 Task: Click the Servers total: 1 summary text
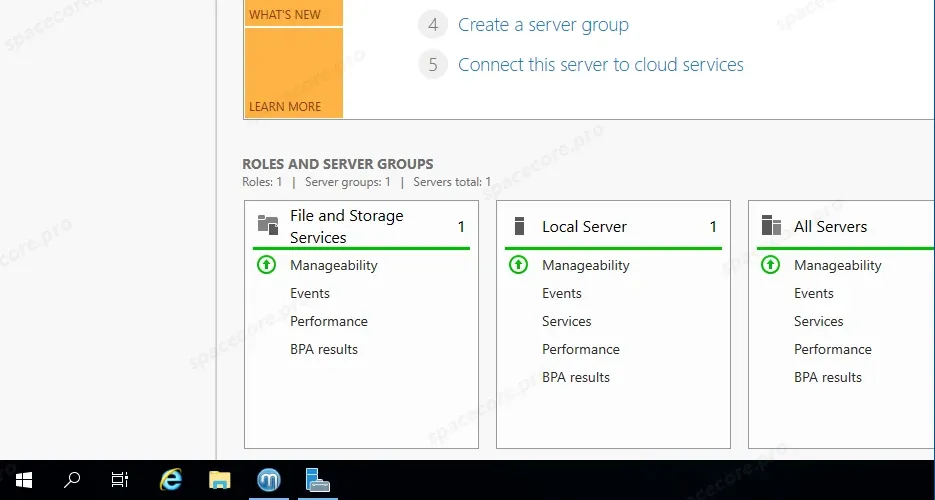(452, 182)
